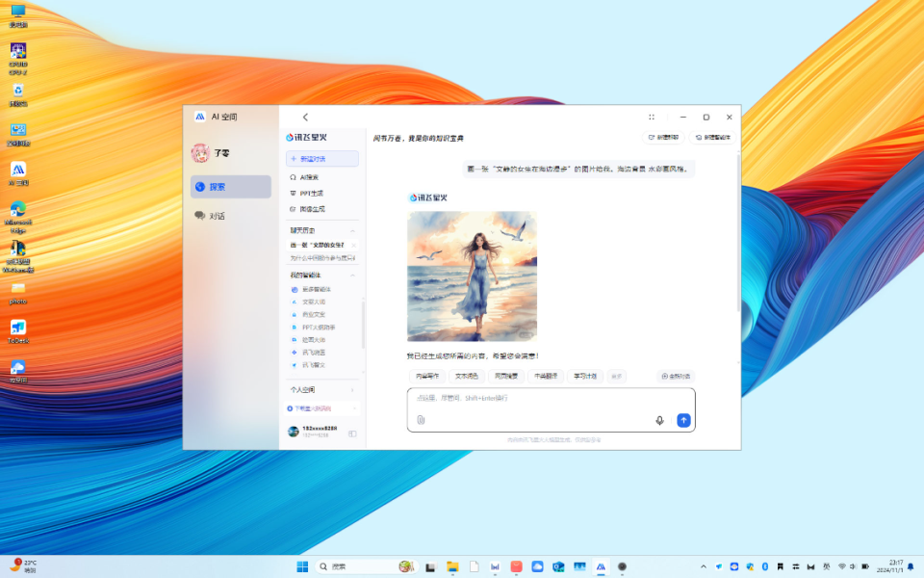Viewport: 924px width, 578px height.
Task: Select the 内容写作 quick prompt
Action: tap(427, 377)
